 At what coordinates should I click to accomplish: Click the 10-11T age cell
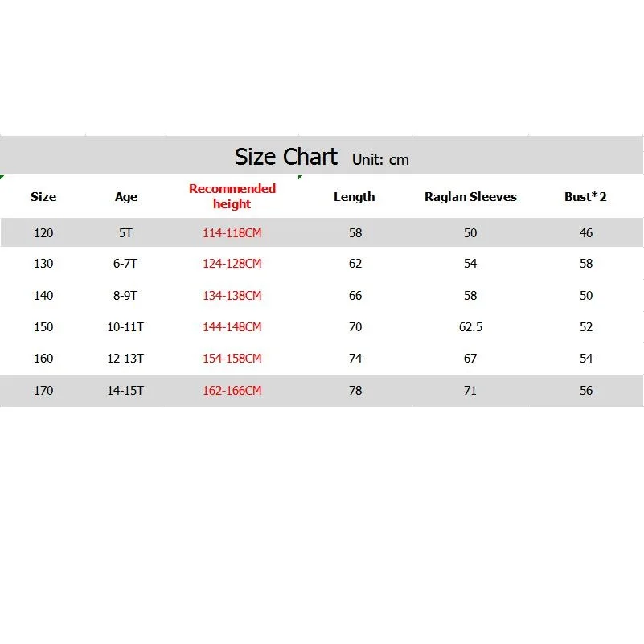pyautogui.click(x=126, y=327)
